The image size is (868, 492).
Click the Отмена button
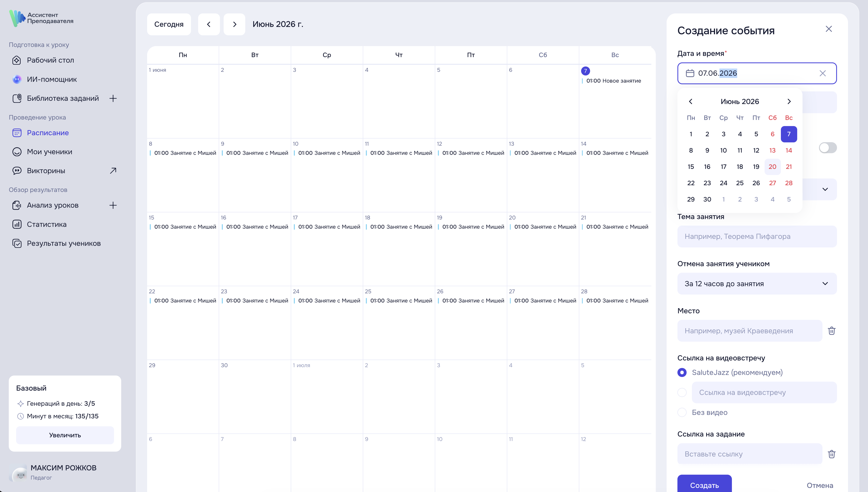[820, 486]
